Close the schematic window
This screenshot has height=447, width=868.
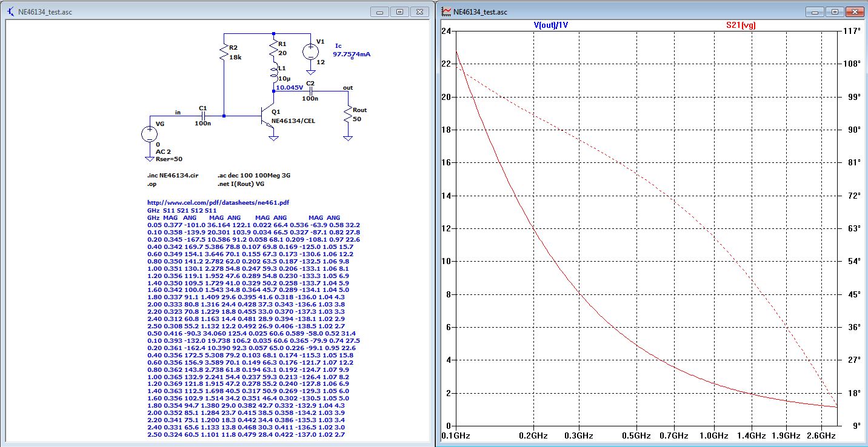419,12
